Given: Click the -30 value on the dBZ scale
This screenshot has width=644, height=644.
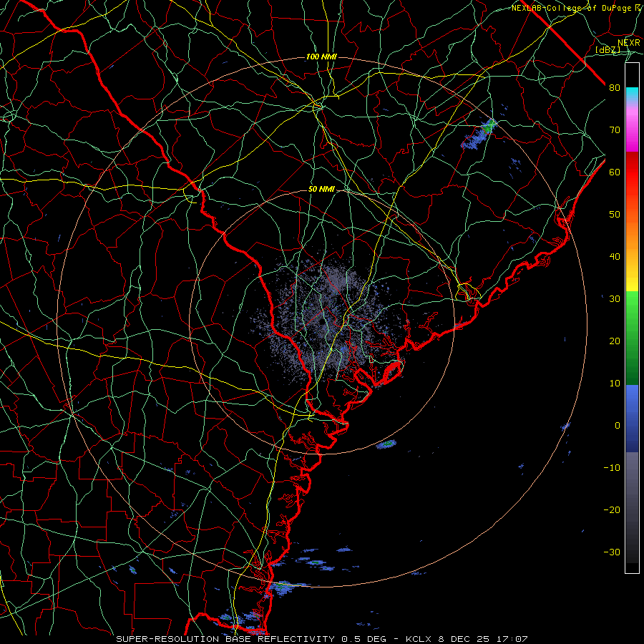Looking at the screenshot, I should [x=612, y=552].
